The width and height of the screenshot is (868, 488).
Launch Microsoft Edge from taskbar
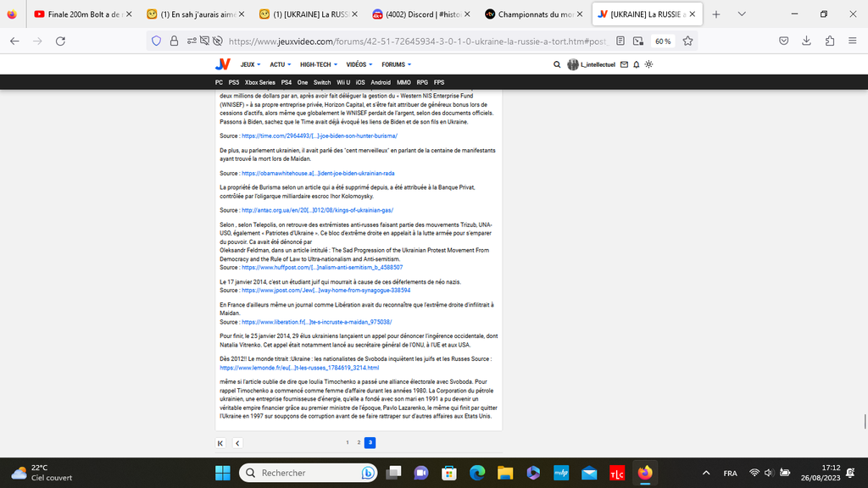click(477, 473)
